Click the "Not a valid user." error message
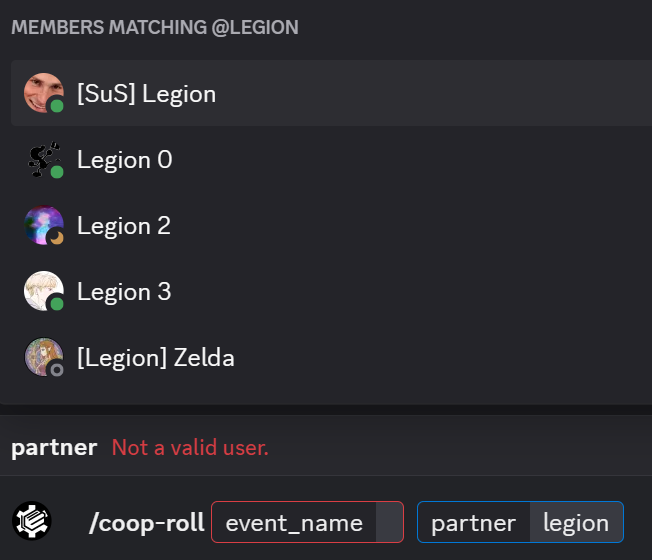 coord(190,447)
